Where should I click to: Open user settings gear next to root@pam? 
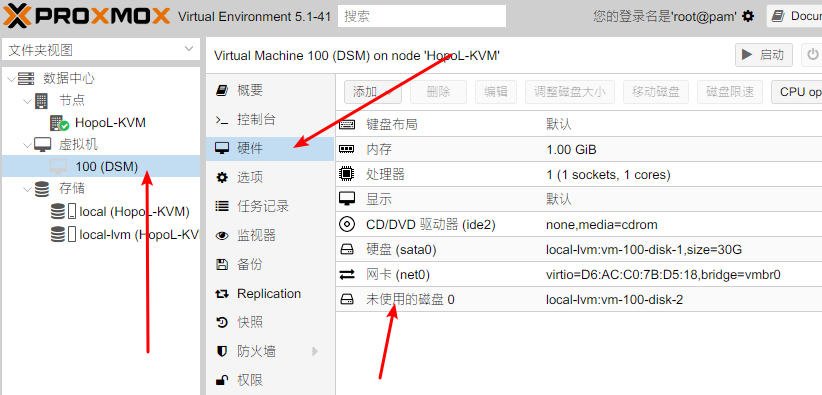coord(749,17)
